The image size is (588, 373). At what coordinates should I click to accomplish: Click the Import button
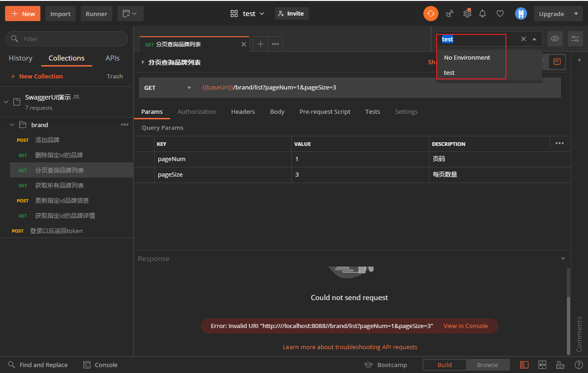coord(61,14)
